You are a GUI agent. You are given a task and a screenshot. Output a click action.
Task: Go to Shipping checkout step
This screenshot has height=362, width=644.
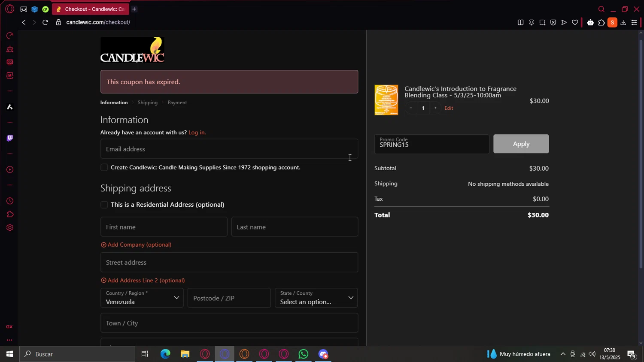pyautogui.click(x=147, y=103)
